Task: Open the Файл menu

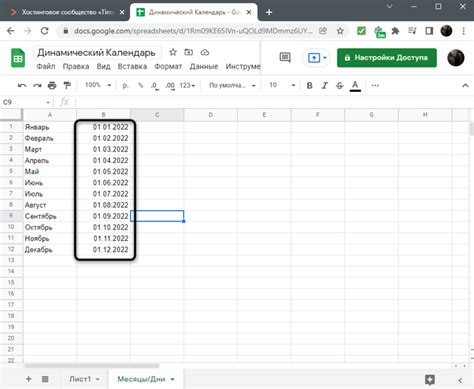Action: [46, 66]
